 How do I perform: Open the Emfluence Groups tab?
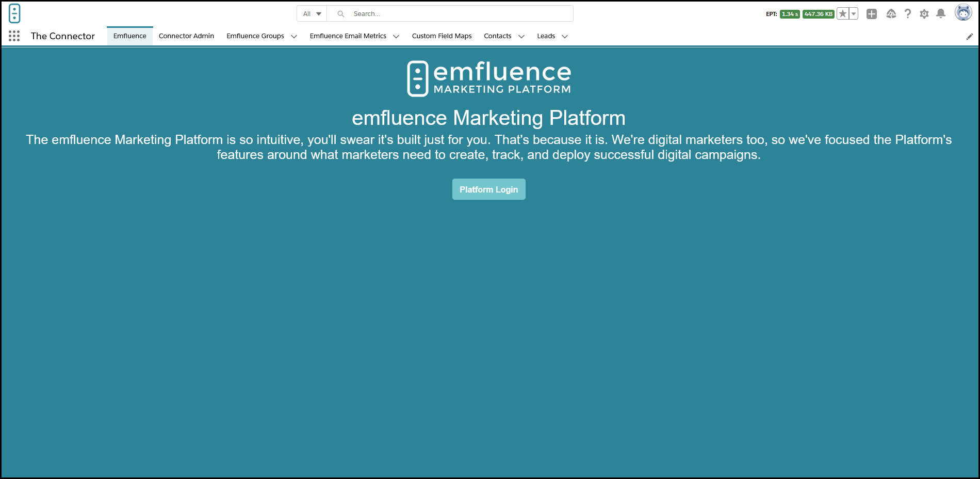coord(255,36)
